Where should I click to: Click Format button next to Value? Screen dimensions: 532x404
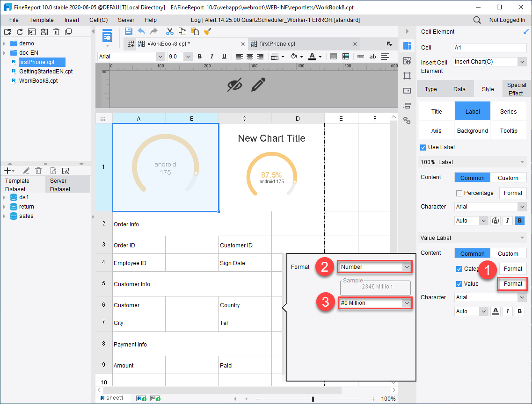click(513, 284)
